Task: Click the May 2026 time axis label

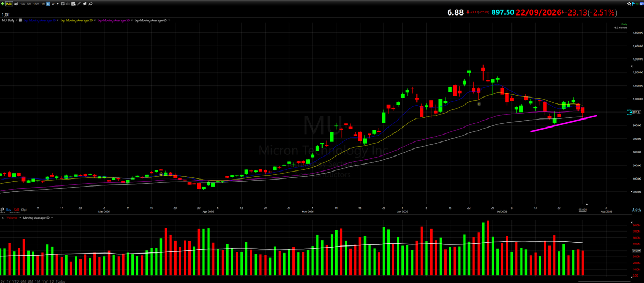Action: click(x=308, y=212)
